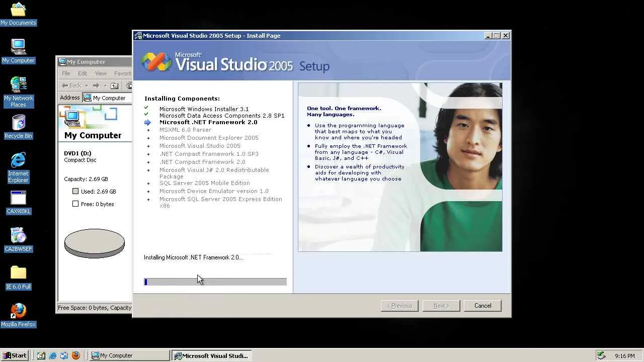The image size is (644, 362).
Task: Click the My Computer window title bar icon
Action: 62,62
